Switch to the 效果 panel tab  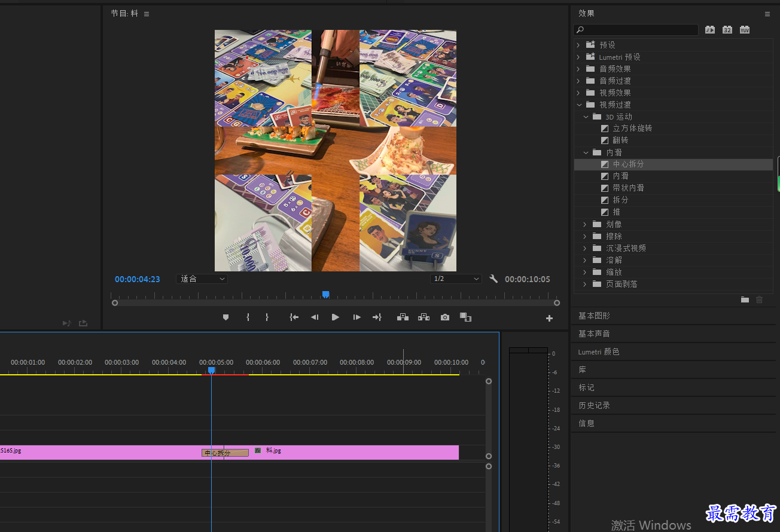tap(586, 13)
